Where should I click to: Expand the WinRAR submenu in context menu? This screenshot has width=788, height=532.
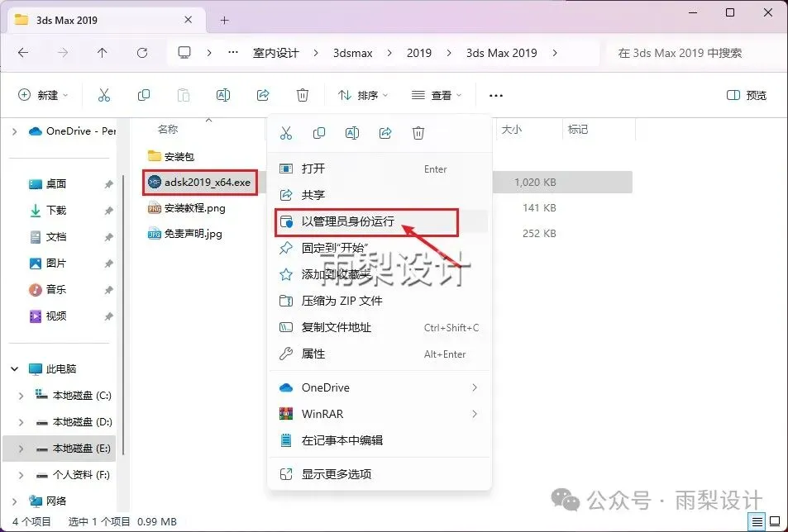coord(475,414)
